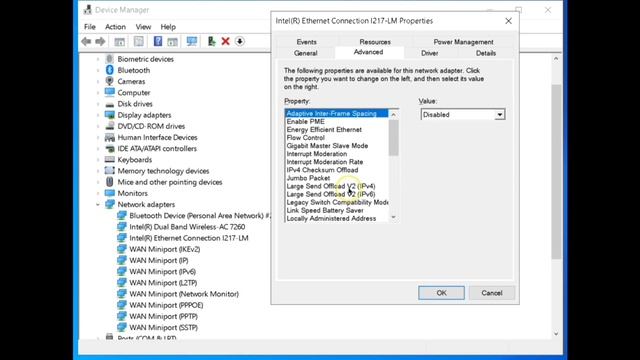
Task: Click the green Update driver toolbar icon
Action: coord(211,41)
